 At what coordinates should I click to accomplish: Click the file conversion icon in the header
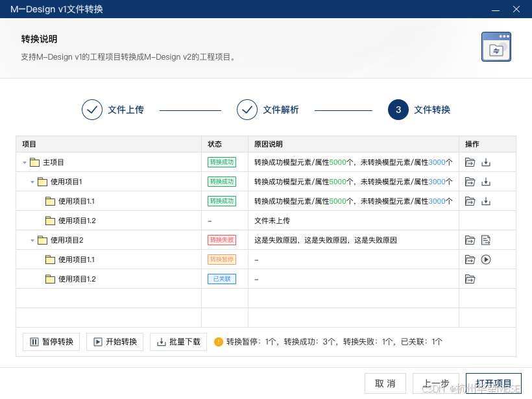point(496,47)
